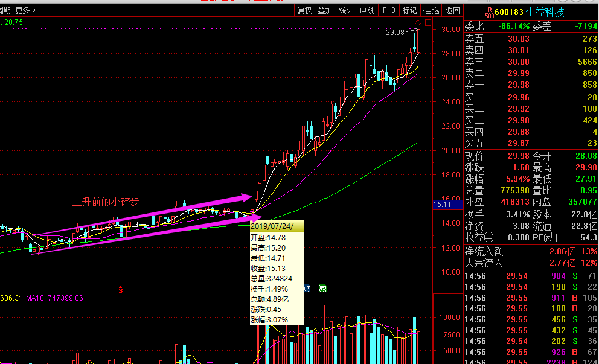Click the blue 15.11 price label on axis
The height and width of the screenshot is (364, 599).
coord(443,205)
